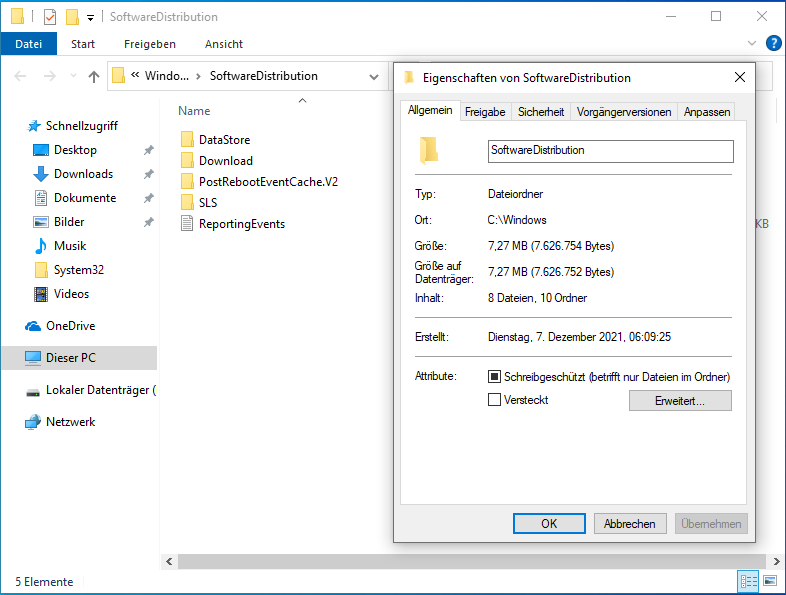Select the ReportingEvents file icon
Viewport: 786px width, 595px height.
187,224
